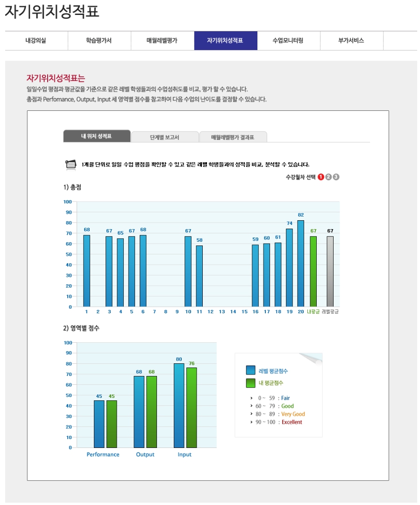Click the green 내평균 bar in total chart

point(313,272)
